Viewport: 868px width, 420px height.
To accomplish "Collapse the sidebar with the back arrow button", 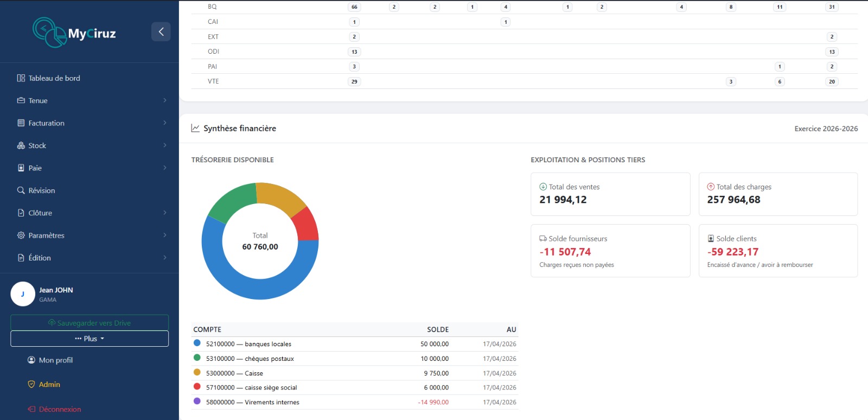I will [161, 31].
